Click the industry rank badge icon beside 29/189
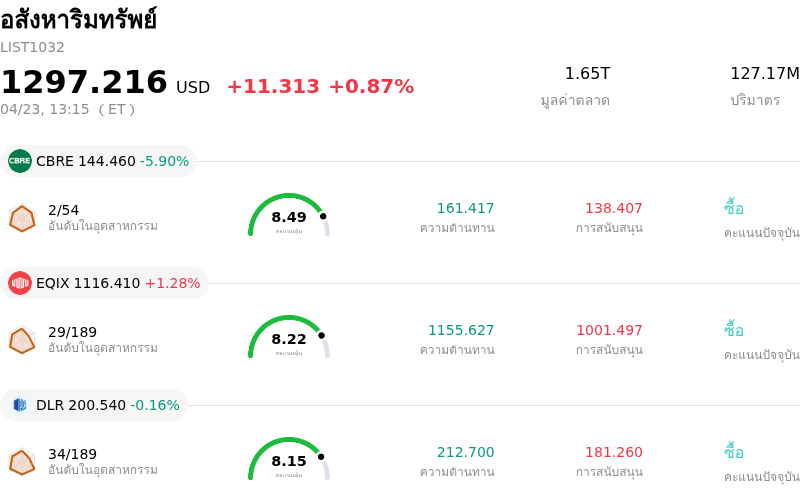This screenshot has height=499, width=800. (22, 340)
